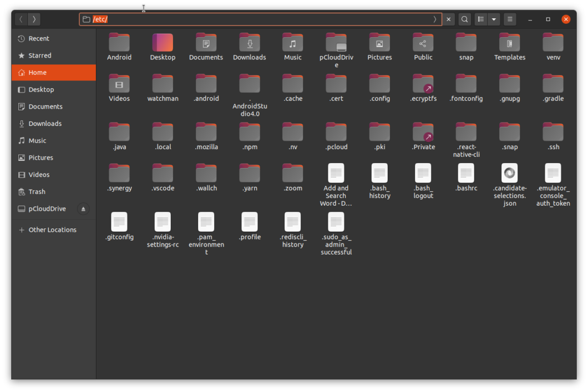Click the forward navigation arrow

click(33, 19)
